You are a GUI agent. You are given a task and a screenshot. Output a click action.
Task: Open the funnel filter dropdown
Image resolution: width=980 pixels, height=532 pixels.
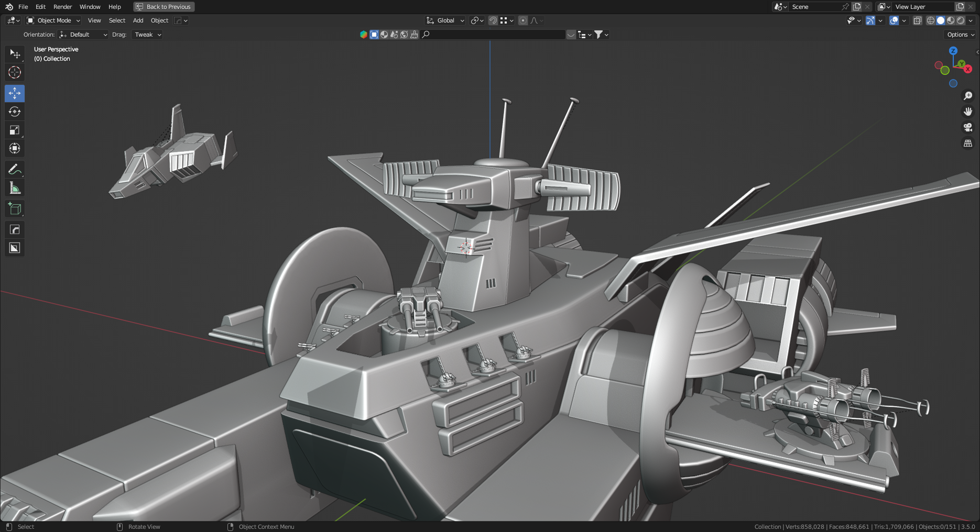coord(601,35)
